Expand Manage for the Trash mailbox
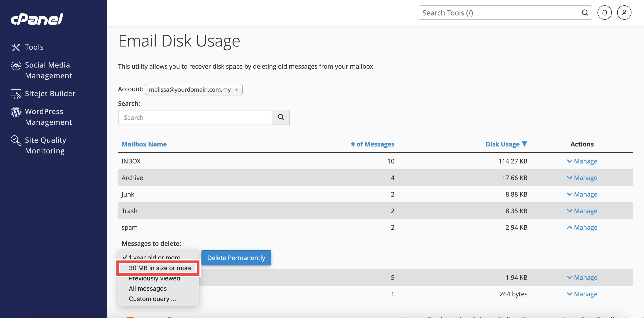The width and height of the screenshot is (644, 318). 582,211
